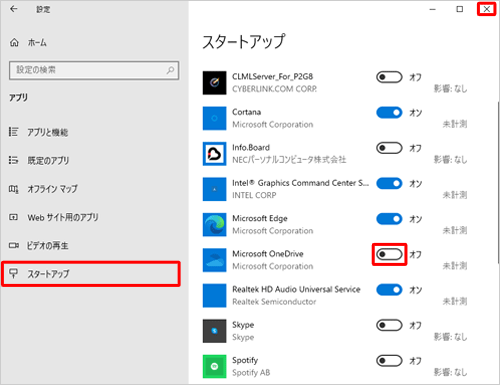Image resolution: width=500 pixels, height=385 pixels.
Task: Enable Info.Board startup toggle
Action: (x=389, y=148)
